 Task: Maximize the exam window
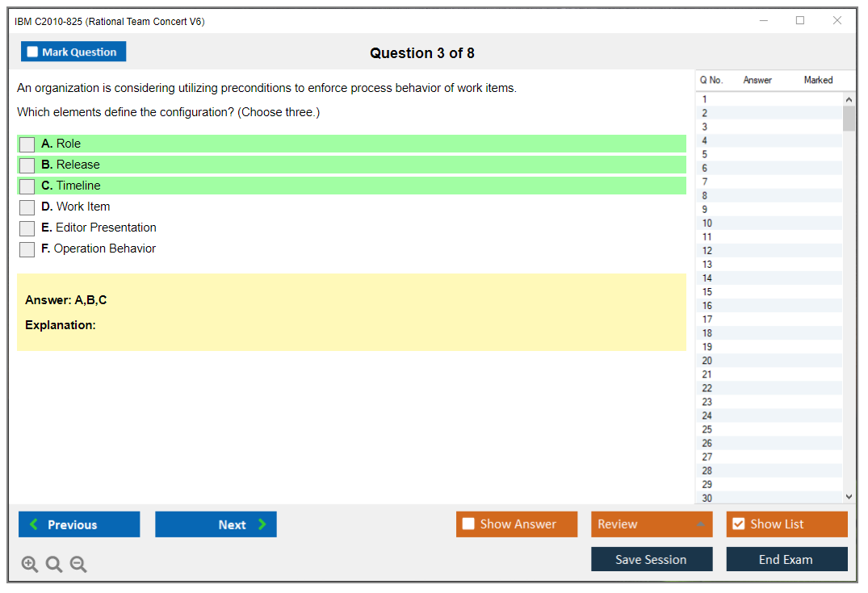pos(800,21)
